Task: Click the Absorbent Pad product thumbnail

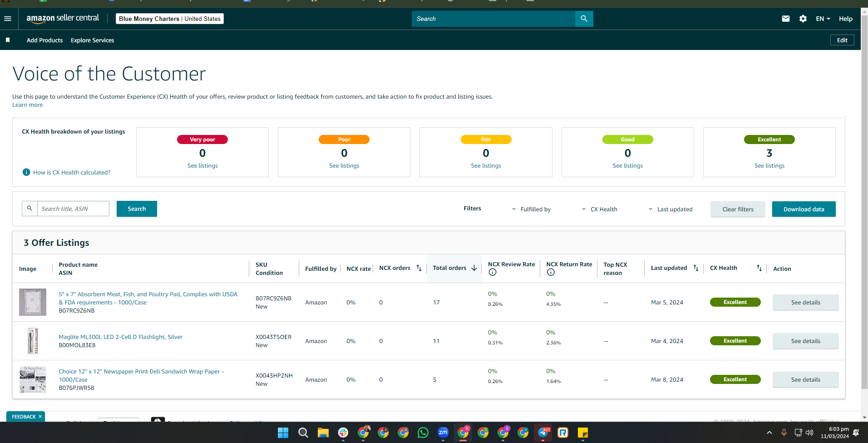Action: point(33,302)
